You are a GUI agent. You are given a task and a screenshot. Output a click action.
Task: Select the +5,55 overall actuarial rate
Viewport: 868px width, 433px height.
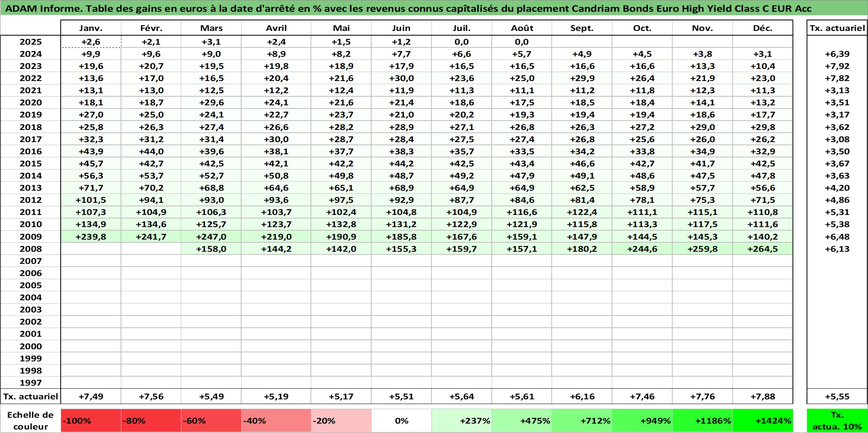(837, 397)
